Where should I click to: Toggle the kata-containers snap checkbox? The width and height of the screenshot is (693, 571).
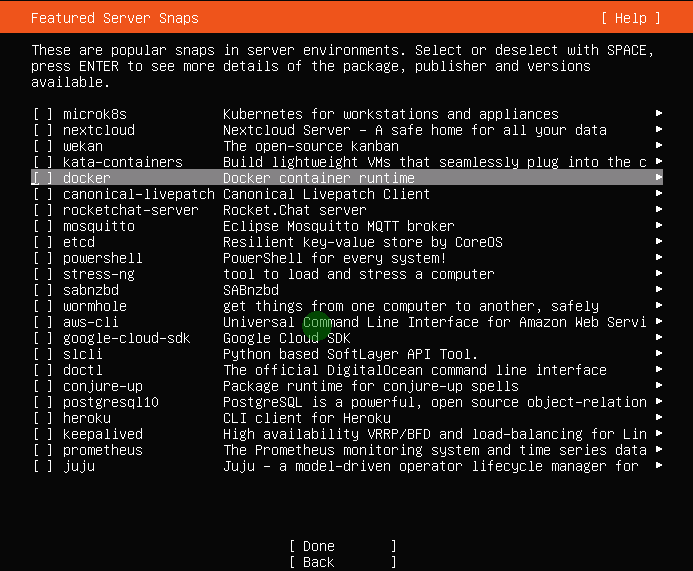(x=43, y=162)
